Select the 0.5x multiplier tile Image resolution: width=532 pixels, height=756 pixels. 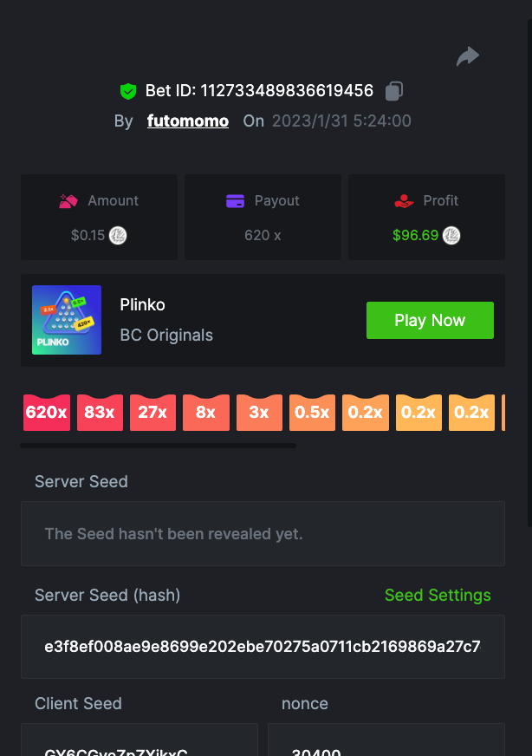point(312,413)
